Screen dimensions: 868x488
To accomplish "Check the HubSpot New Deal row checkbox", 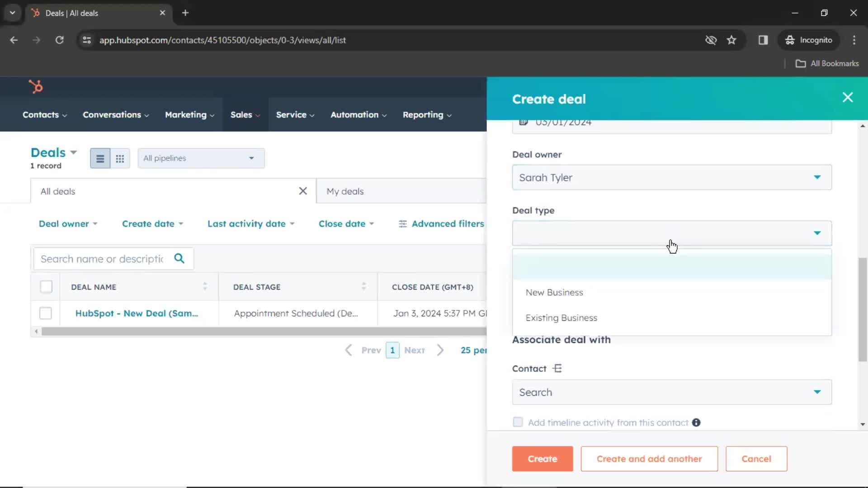I will click(46, 313).
